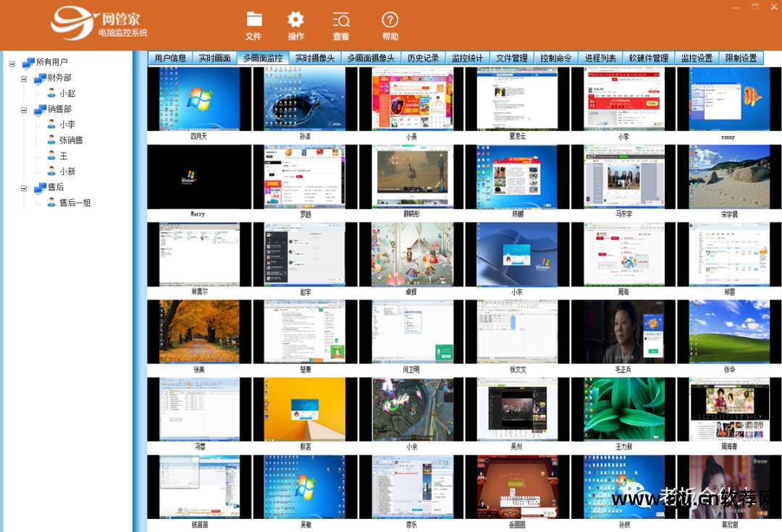Go to the 监控设置 tab
Viewport: 782px width, 532px height.
pyautogui.click(x=697, y=58)
